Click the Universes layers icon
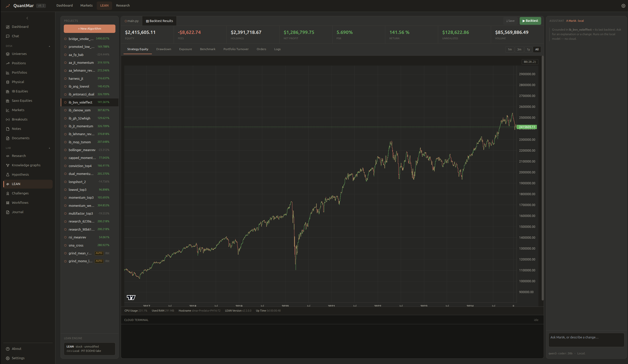628x364 pixels. (x=8, y=54)
